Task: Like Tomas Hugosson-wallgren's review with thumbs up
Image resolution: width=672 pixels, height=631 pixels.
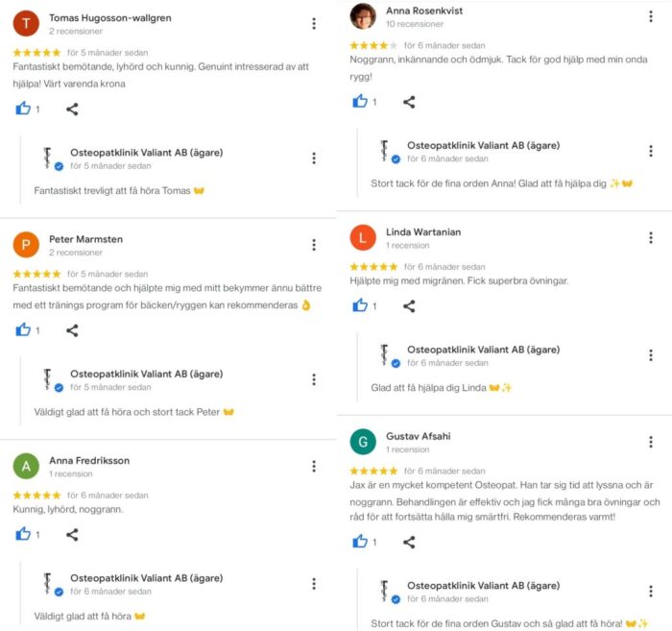Action: [23, 108]
